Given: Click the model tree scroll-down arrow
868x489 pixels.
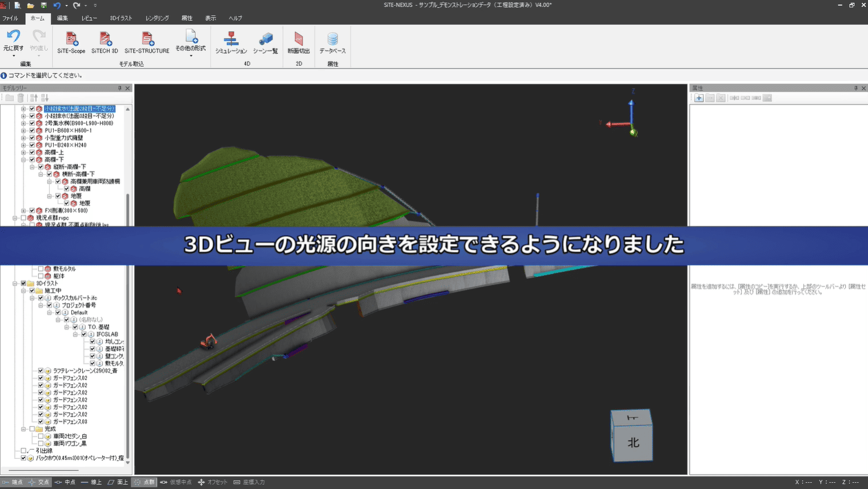Looking at the screenshot, I should (128, 462).
